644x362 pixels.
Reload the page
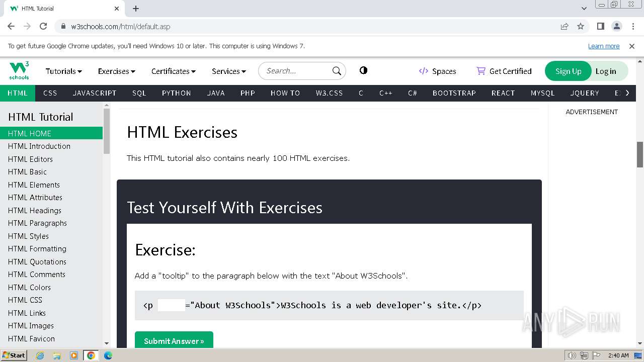(43, 26)
